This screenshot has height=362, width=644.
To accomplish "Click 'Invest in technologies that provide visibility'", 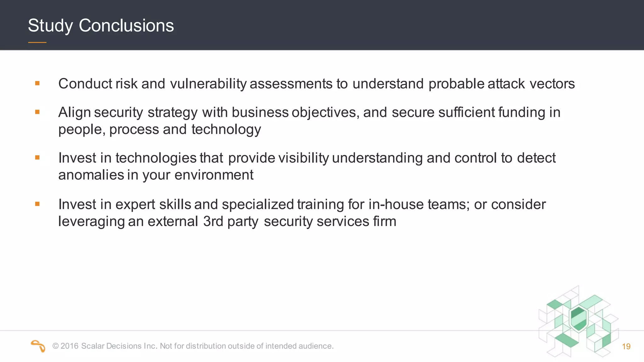I will pyautogui.click(x=193, y=158).
